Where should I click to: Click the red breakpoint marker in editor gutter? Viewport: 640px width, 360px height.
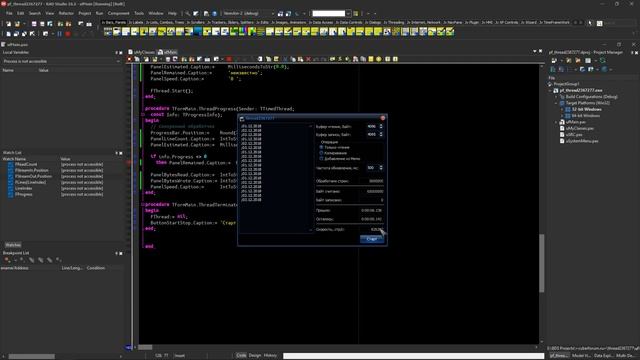pos(129,162)
